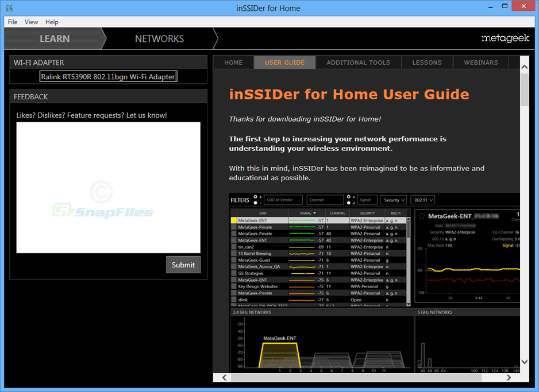Click the horizontal scrollbar left arrow
Image resolution: width=539 pixels, height=392 pixels.
coord(225,378)
